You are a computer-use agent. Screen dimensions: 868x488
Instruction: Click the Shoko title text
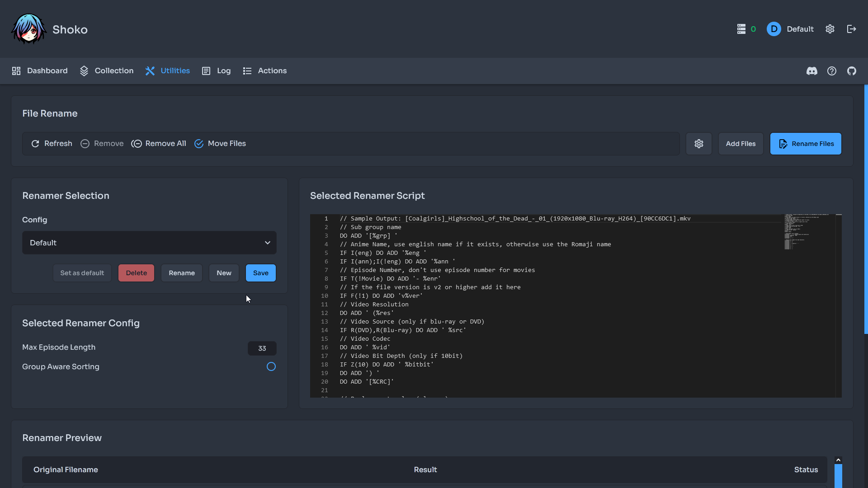click(x=70, y=29)
